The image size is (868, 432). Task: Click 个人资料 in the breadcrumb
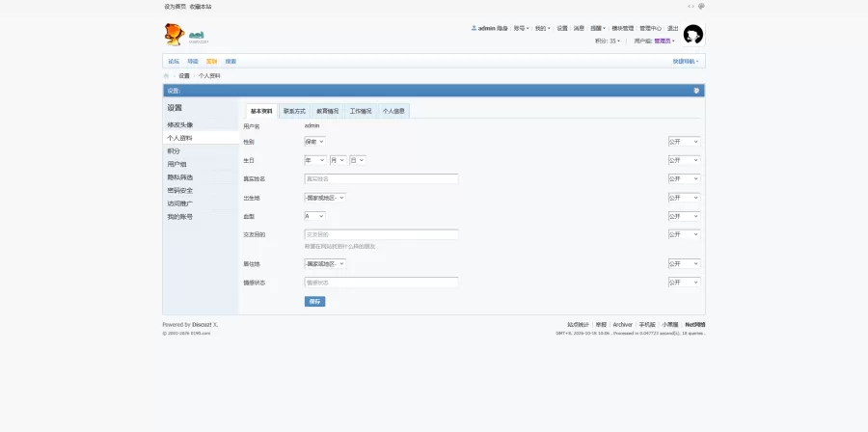(209, 76)
